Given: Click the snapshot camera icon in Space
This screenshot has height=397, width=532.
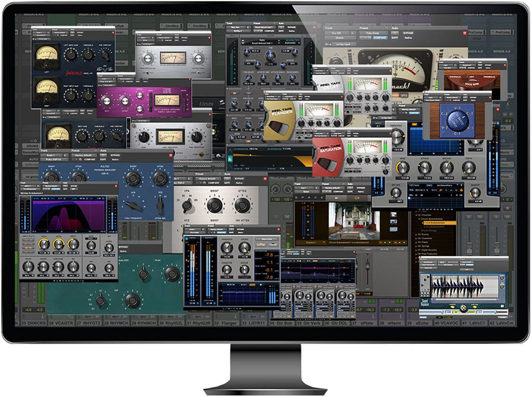Looking at the screenshot, I should 357,198.
